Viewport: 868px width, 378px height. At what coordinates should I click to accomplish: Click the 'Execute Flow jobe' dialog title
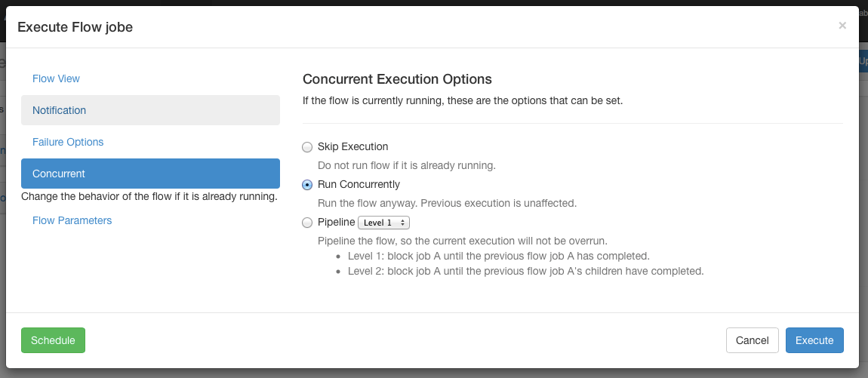tap(75, 26)
